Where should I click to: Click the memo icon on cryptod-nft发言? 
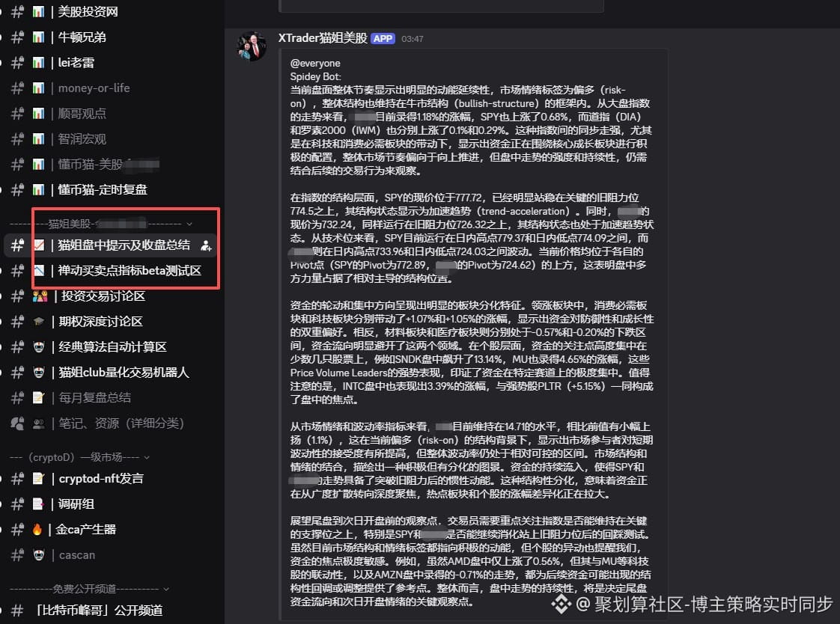(x=39, y=478)
